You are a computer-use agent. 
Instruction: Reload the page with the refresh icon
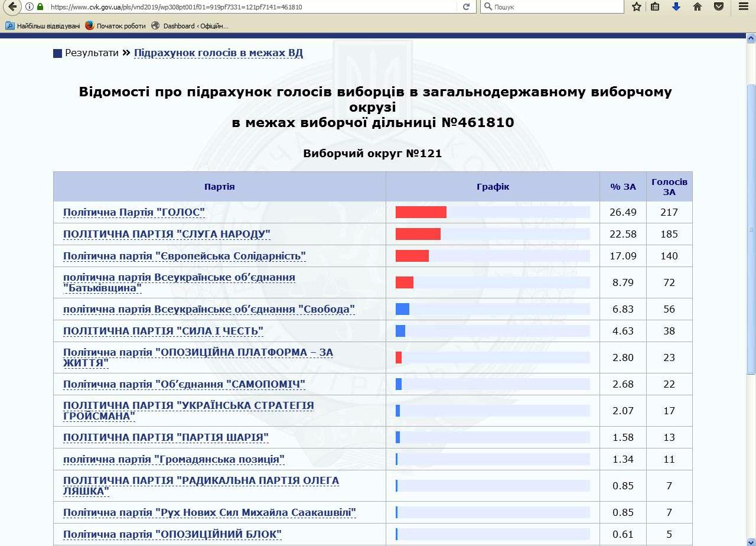click(x=466, y=7)
